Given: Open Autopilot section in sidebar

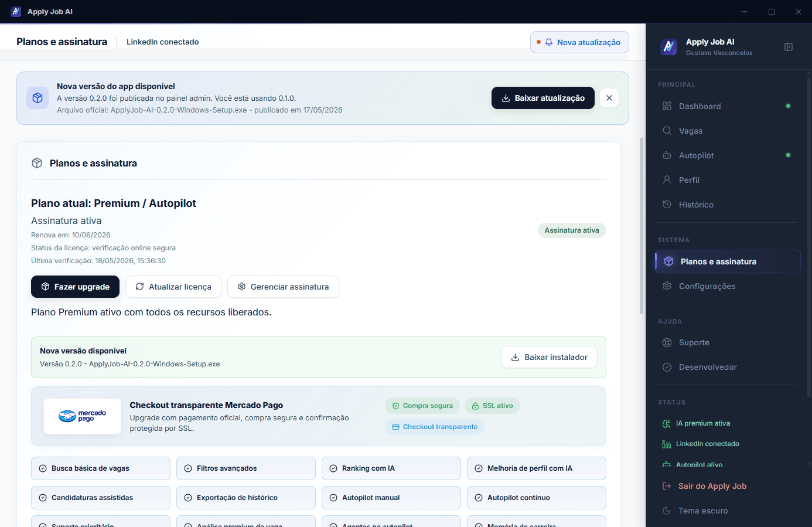Looking at the screenshot, I should click(728, 155).
